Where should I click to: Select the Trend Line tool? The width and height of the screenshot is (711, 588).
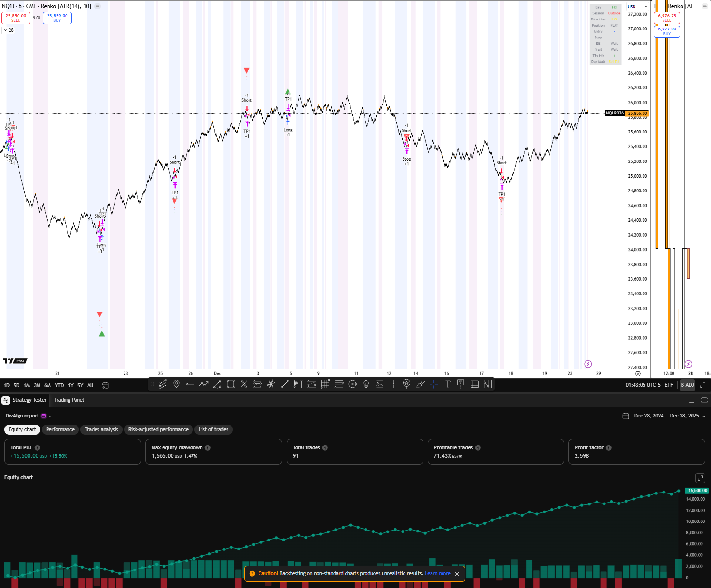click(285, 384)
